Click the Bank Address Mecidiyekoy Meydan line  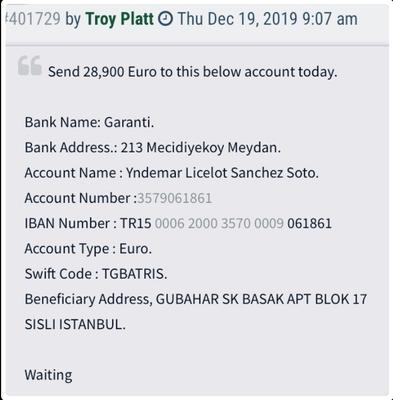(153, 147)
